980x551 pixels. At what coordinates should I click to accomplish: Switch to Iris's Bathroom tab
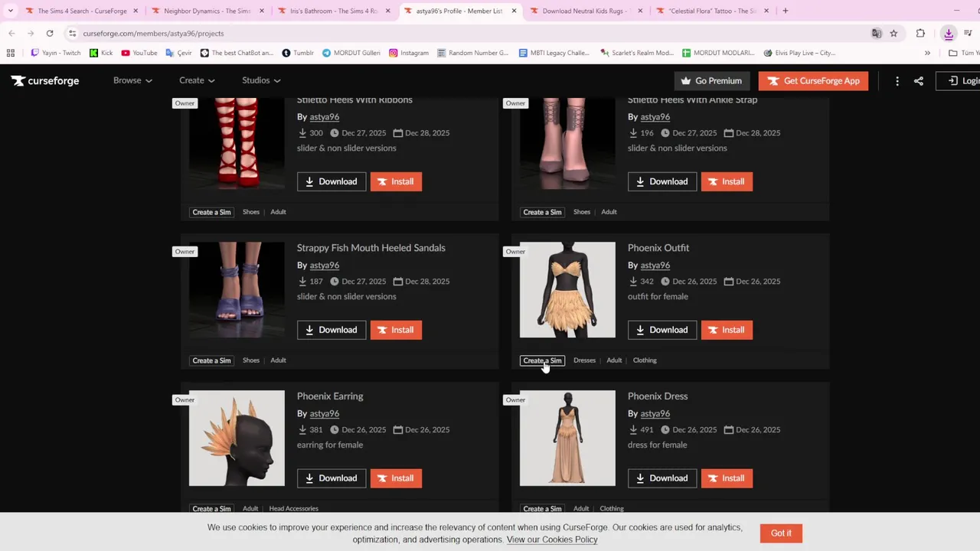[x=333, y=11]
